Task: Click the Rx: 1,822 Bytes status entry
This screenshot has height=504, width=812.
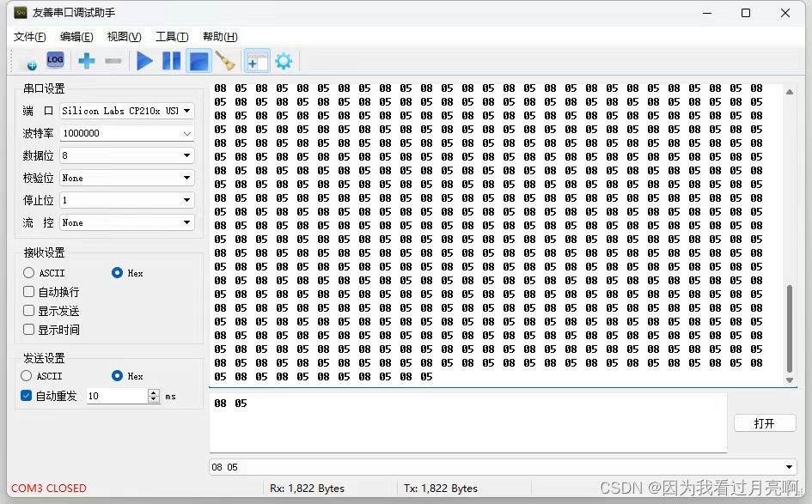Action: pos(307,488)
